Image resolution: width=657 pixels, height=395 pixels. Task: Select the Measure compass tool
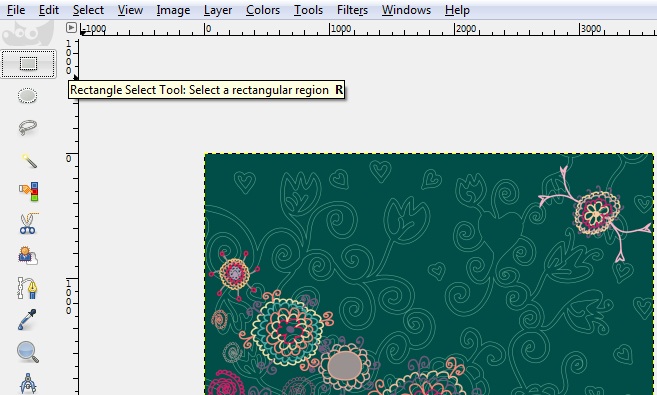point(28,383)
